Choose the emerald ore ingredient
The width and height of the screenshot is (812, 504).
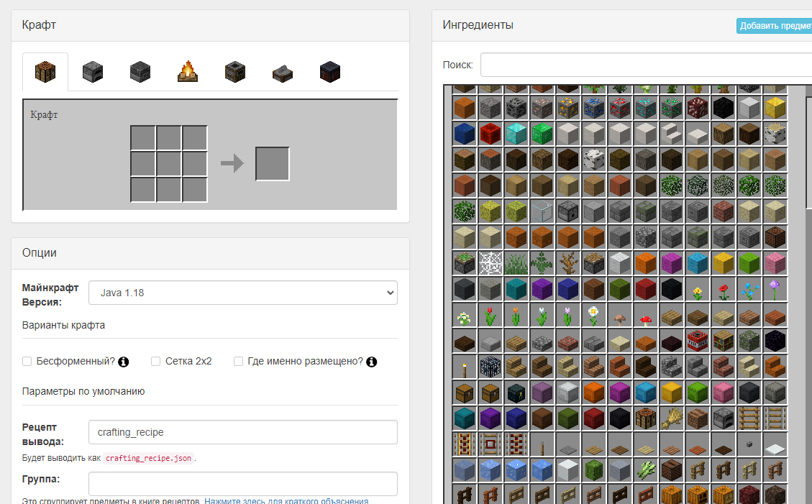tap(671, 108)
